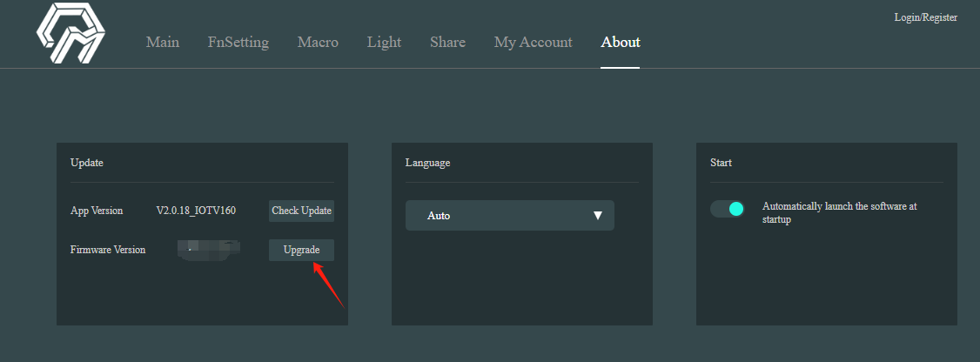
Task: Click the firmware Upgrade button
Action: tap(301, 250)
